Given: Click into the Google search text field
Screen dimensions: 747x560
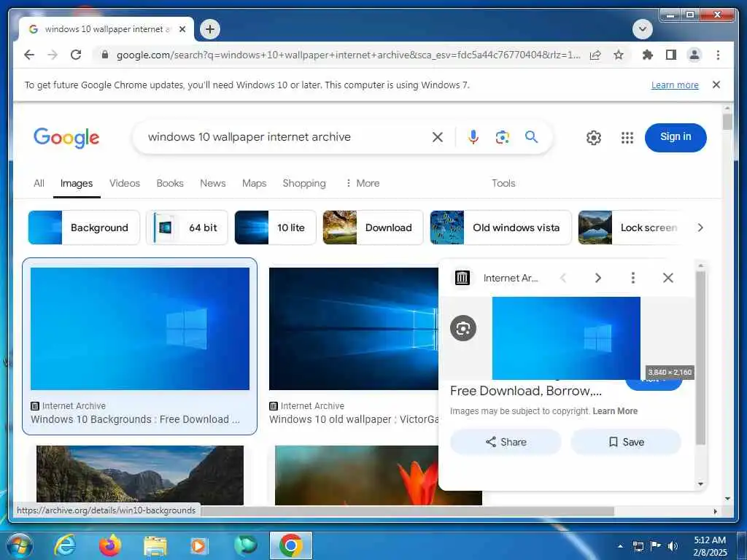Looking at the screenshot, I should coord(286,137).
